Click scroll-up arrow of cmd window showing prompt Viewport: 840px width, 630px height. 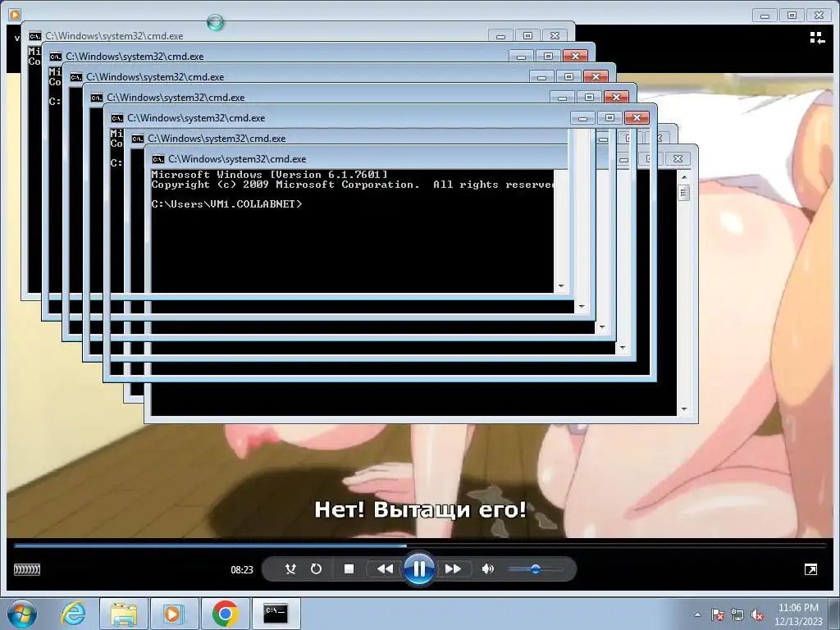pos(683,177)
